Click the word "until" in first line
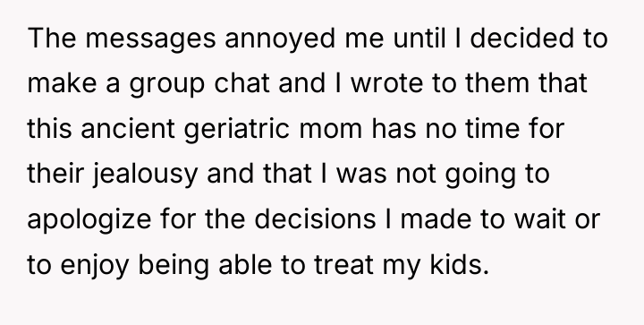This screenshot has width=644, height=325. (x=419, y=38)
